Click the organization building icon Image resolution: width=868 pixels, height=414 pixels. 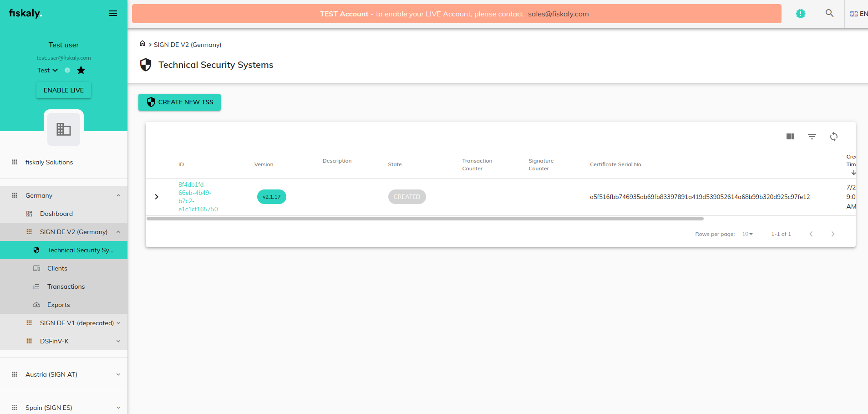(x=64, y=129)
